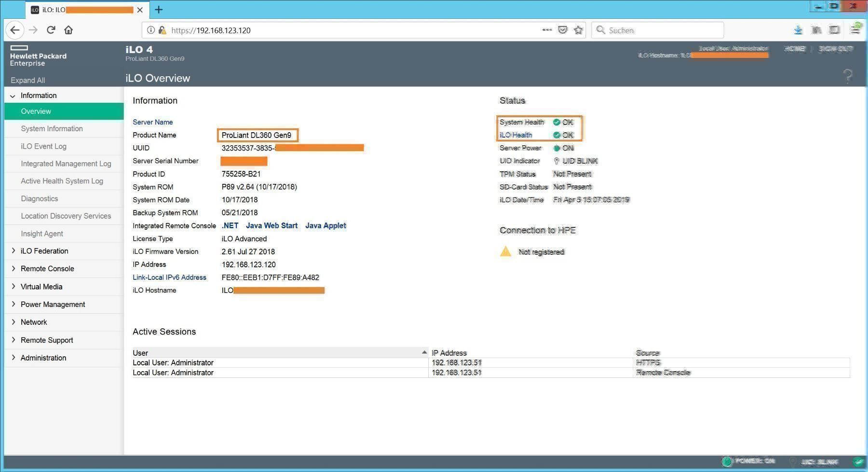Click the Server Name link
Screen dimensions: 868x472
[x=152, y=122]
